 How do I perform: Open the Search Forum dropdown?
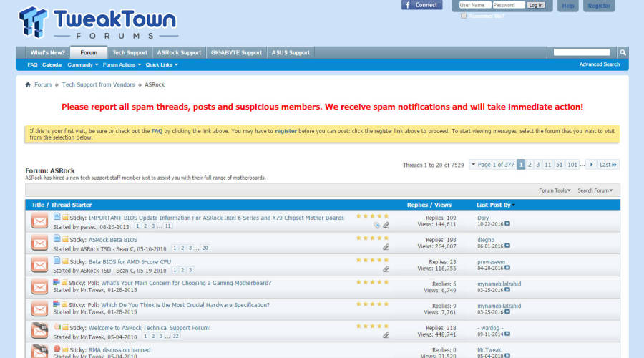(x=595, y=190)
